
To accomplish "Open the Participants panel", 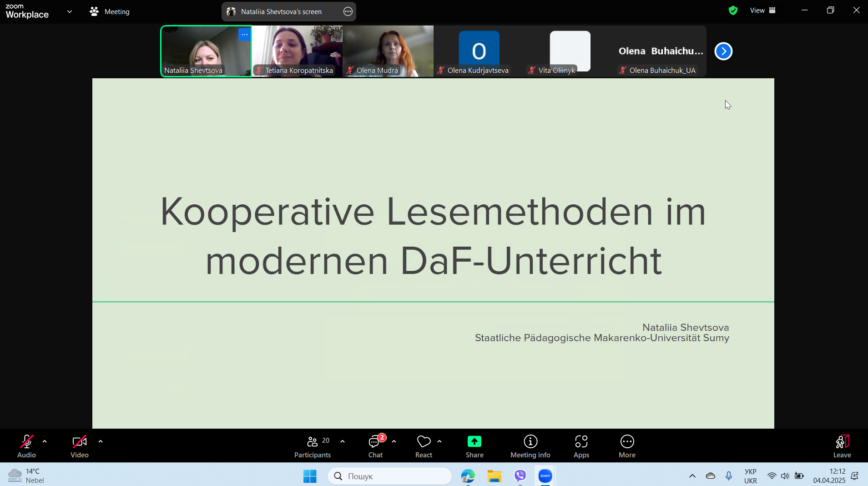I will 313,446.
